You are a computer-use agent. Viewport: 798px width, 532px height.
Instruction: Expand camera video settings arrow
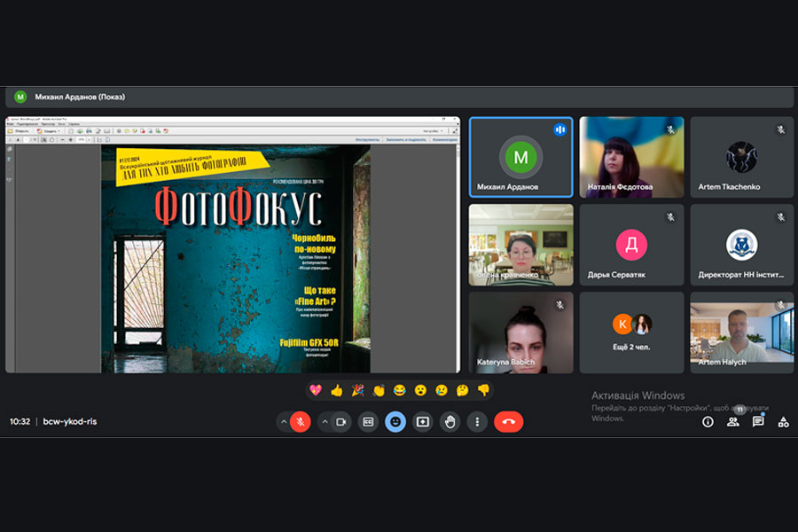324,422
